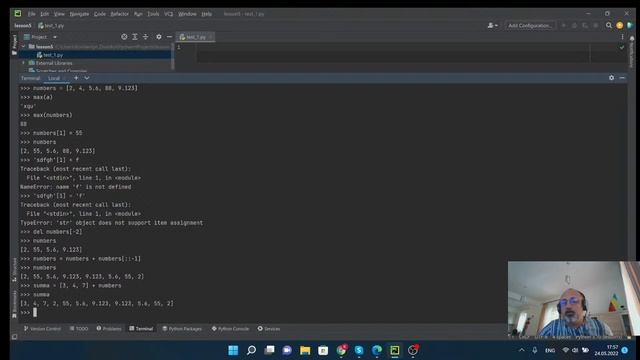Open Terminal tool window tab
This screenshot has height=360, width=640.
coord(141,329)
